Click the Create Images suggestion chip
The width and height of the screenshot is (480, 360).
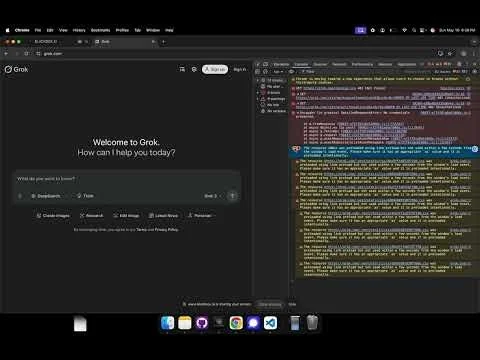point(53,216)
